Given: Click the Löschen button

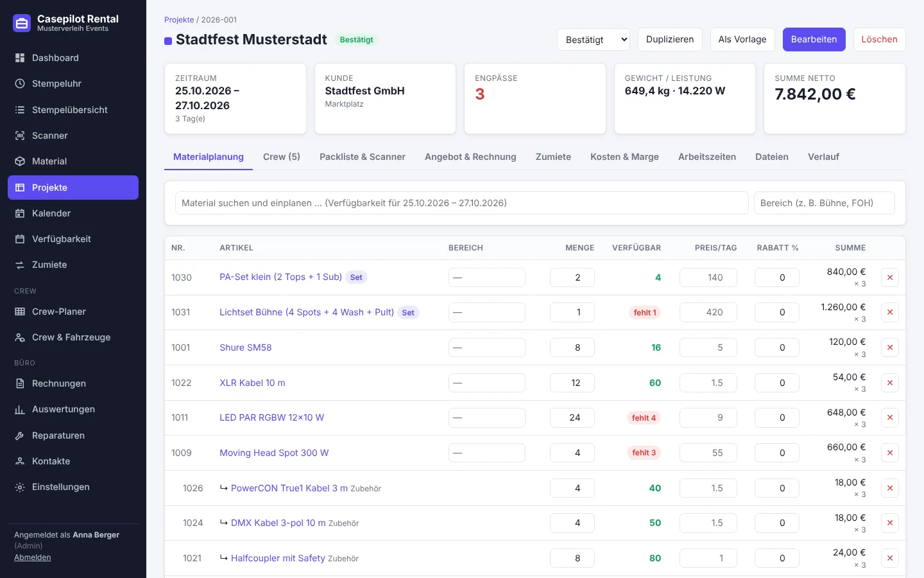Looking at the screenshot, I should point(879,39).
